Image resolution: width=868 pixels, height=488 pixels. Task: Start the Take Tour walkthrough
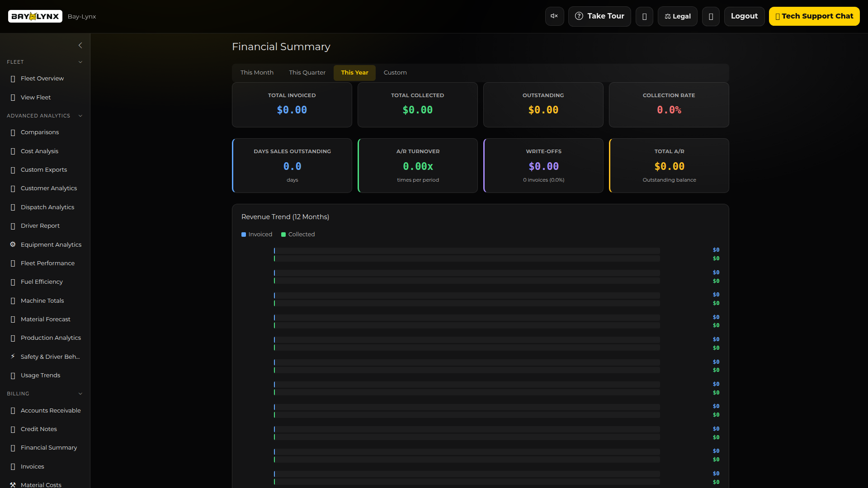599,16
